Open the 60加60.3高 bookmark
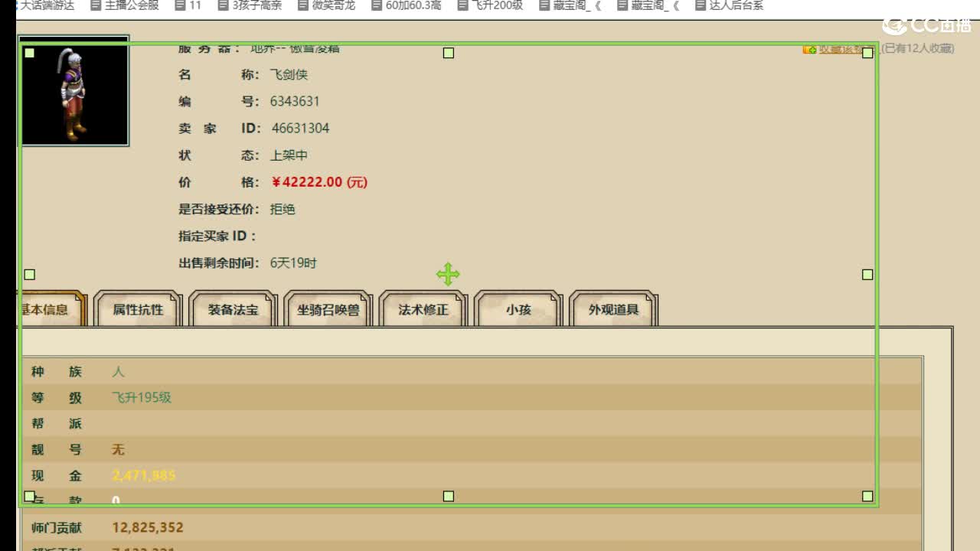This screenshot has width=980, height=551. tap(406, 5)
